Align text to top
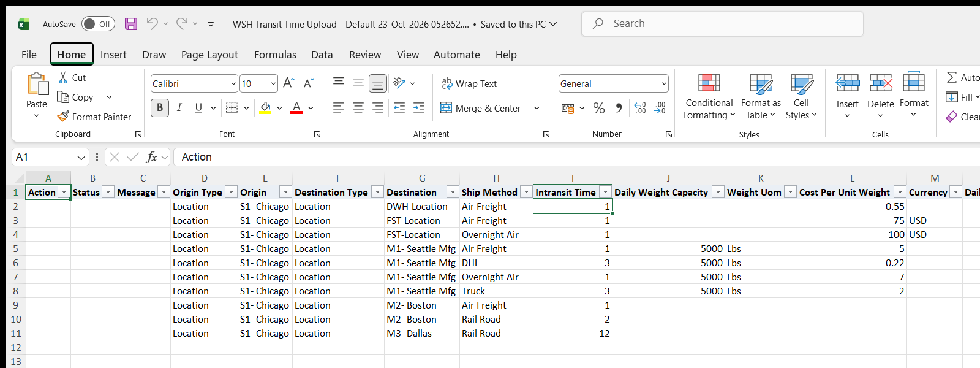 (x=339, y=83)
